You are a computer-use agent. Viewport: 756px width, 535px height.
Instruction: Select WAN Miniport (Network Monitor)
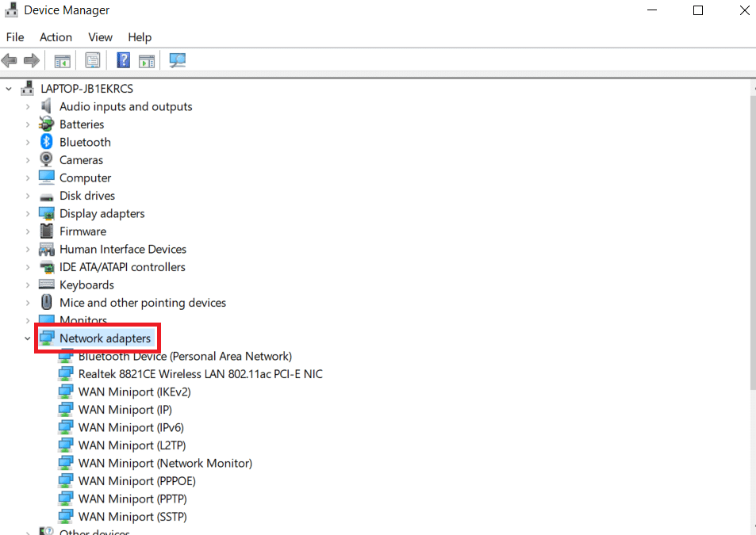[165, 463]
